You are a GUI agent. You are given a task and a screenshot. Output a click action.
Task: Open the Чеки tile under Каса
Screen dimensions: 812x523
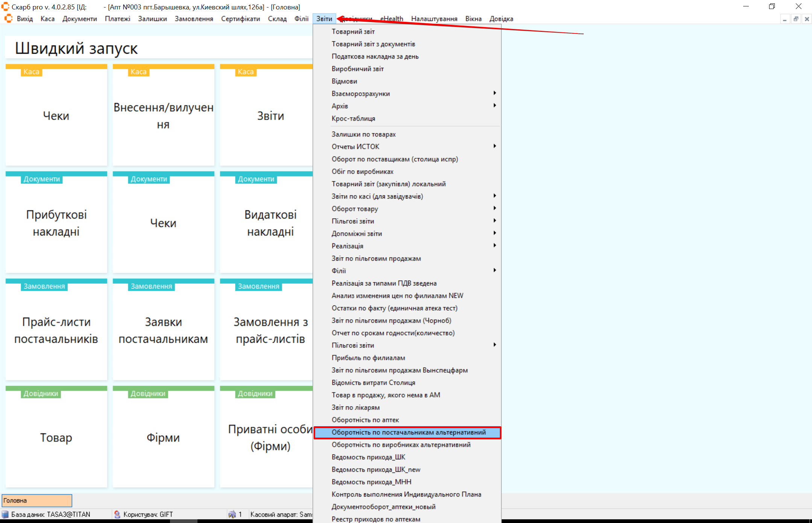[56, 116]
